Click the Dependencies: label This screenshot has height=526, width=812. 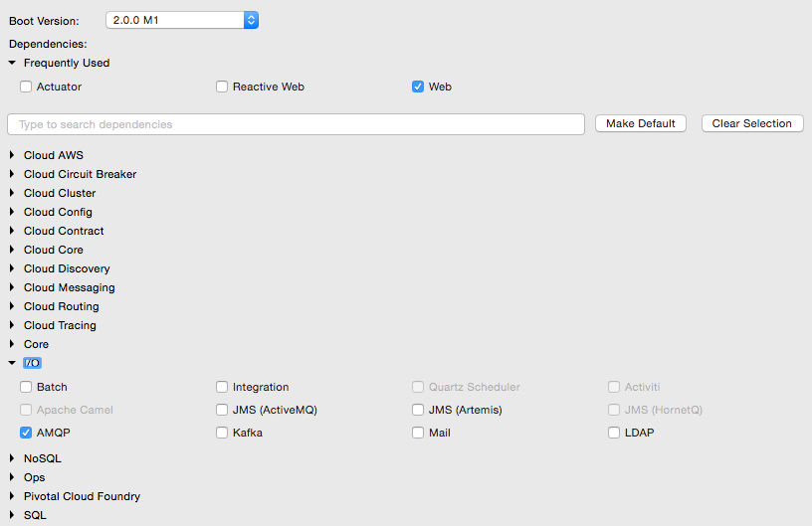click(48, 44)
